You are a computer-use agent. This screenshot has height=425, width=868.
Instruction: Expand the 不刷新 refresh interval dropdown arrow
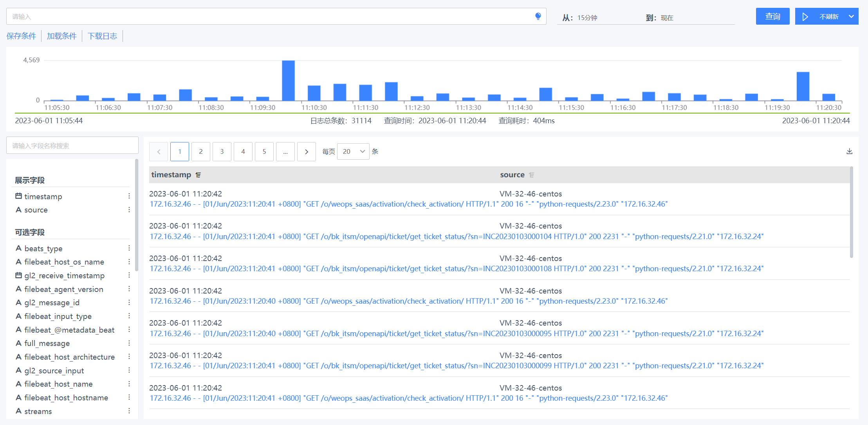click(851, 16)
